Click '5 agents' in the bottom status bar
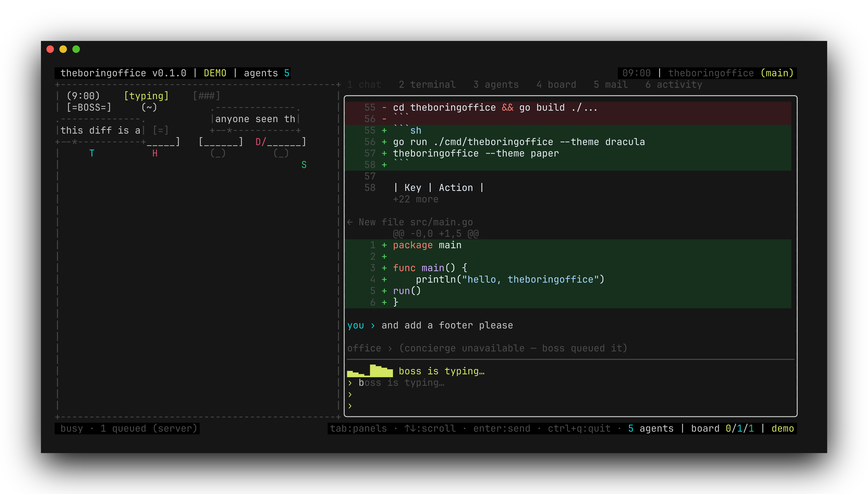This screenshot has width=868, height=494. (651, 428)
